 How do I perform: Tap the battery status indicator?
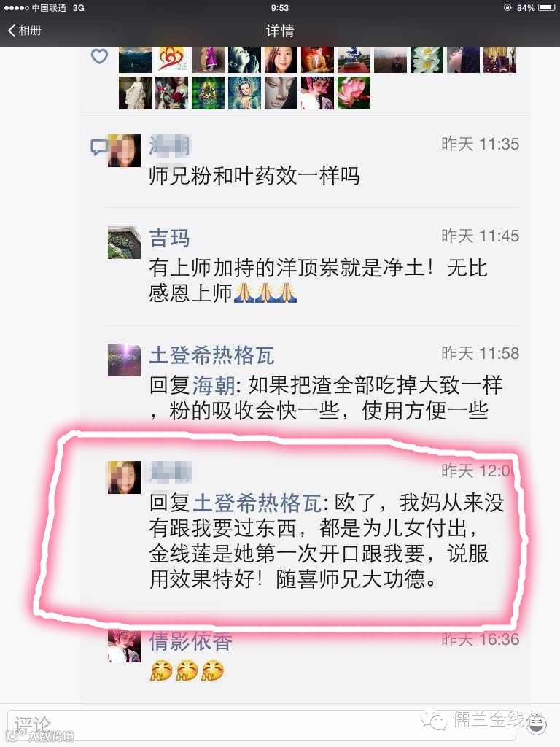[547, 7]
